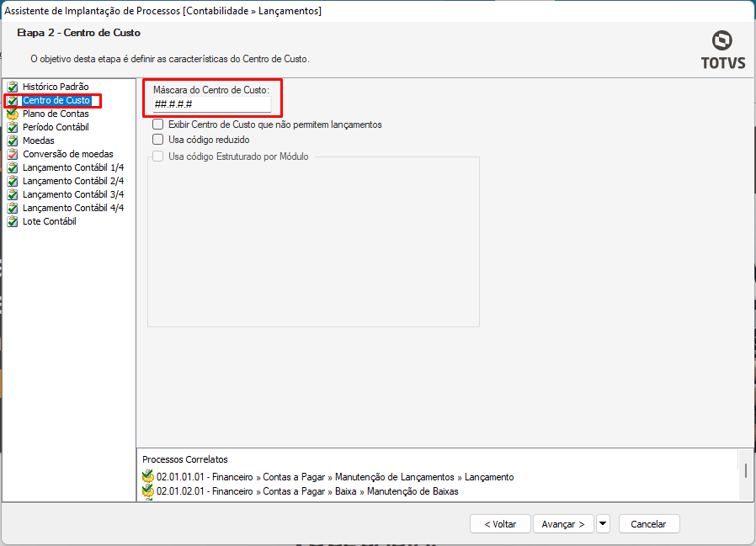Open the Período Contábil step
756x546 pixels.
(x=56, y=127)
